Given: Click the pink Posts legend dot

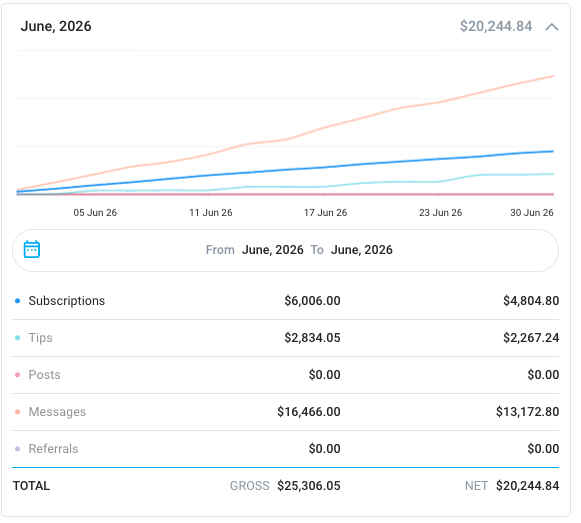Looking at the screenshot, I should [x=17, y=375].
